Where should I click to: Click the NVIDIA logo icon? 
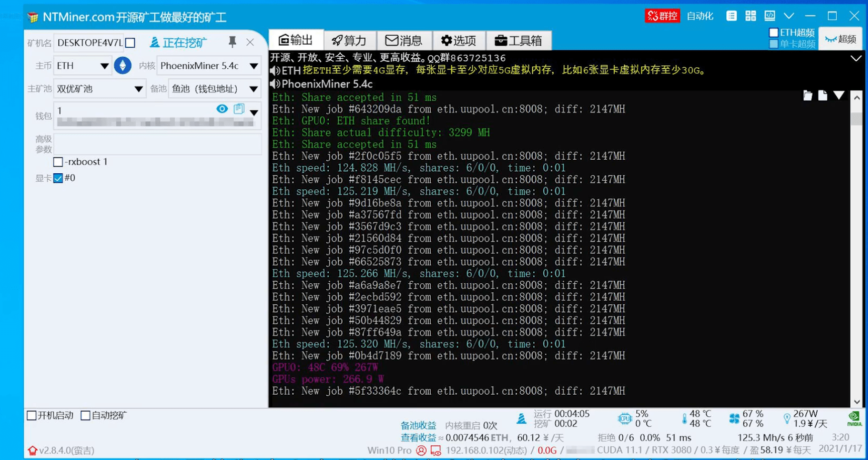854,419
